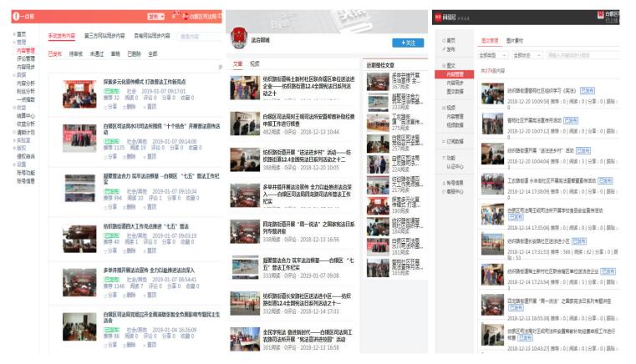Open 收益分析 in the left sidebar
The image size is (636, 364).
pos(26,124)
